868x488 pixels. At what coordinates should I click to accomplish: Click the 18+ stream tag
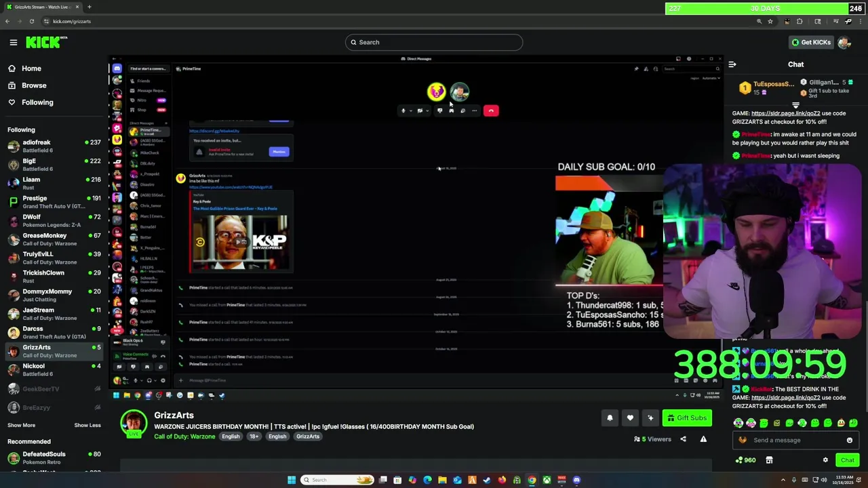254,436
